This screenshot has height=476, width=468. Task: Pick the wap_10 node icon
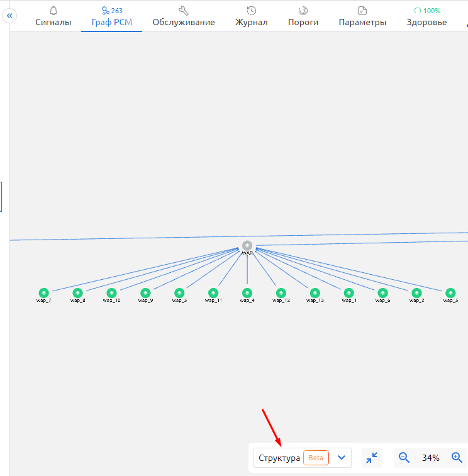point(111,293)
